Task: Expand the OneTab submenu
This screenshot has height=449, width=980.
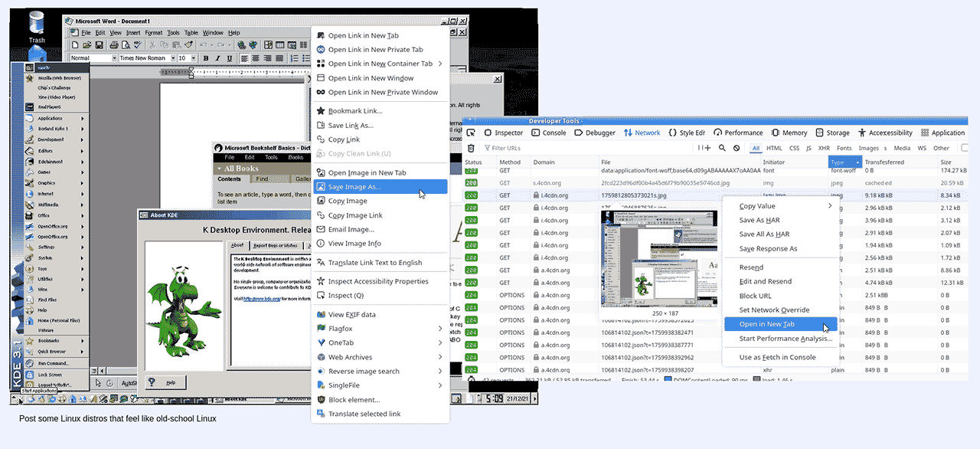Action: tap(381, 342)
